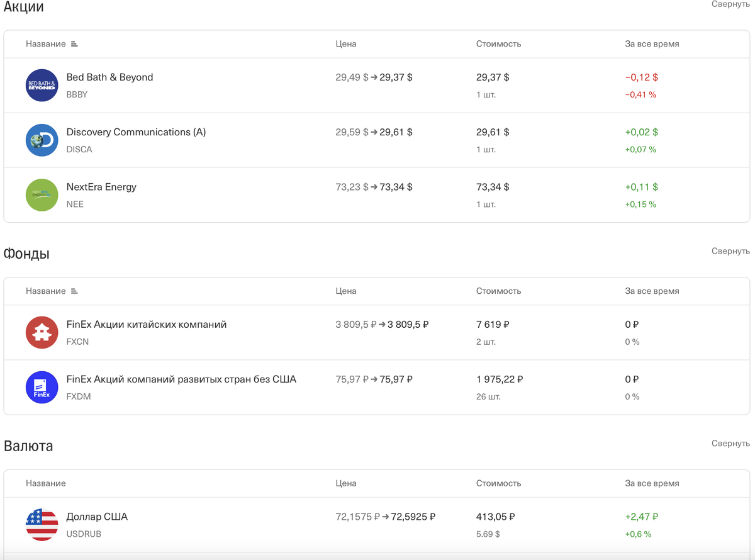This screenshot has width=755, height=560.
Task: Click the Bed Bath & Beyond logo icon
Action: point(42,85)
